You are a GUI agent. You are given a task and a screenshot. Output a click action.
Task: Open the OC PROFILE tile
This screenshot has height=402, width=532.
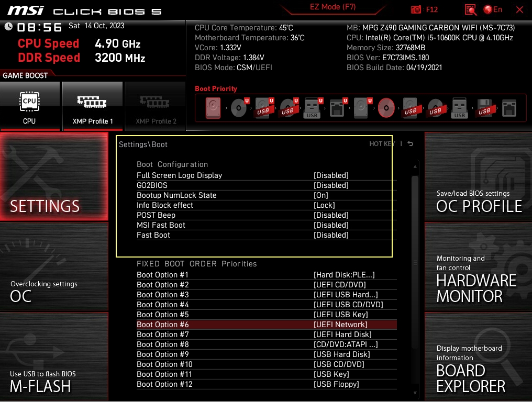479,176
